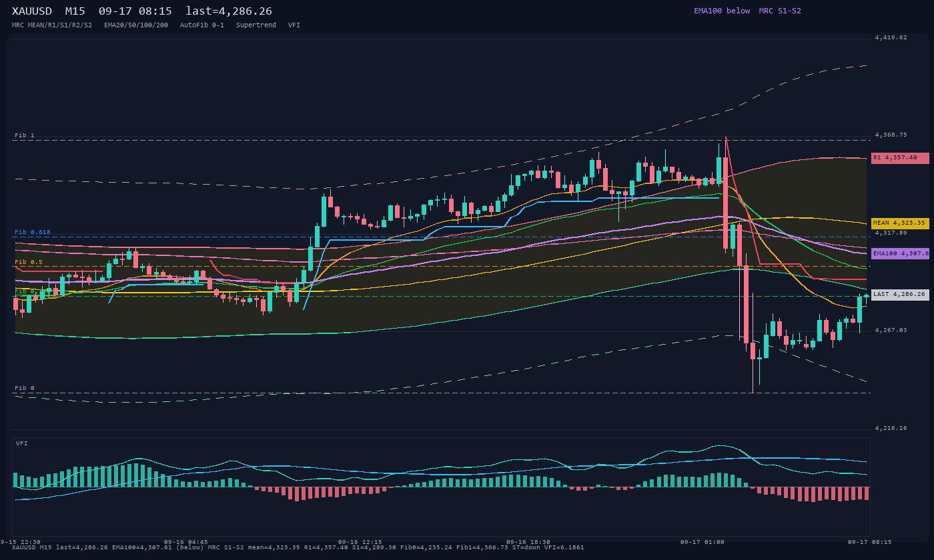Click the 09-17 08:15 time axis label

[x=870, y=542]
